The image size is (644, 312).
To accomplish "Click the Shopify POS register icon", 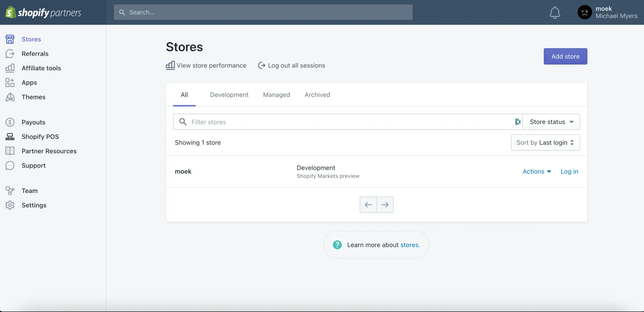I will 10,137.
